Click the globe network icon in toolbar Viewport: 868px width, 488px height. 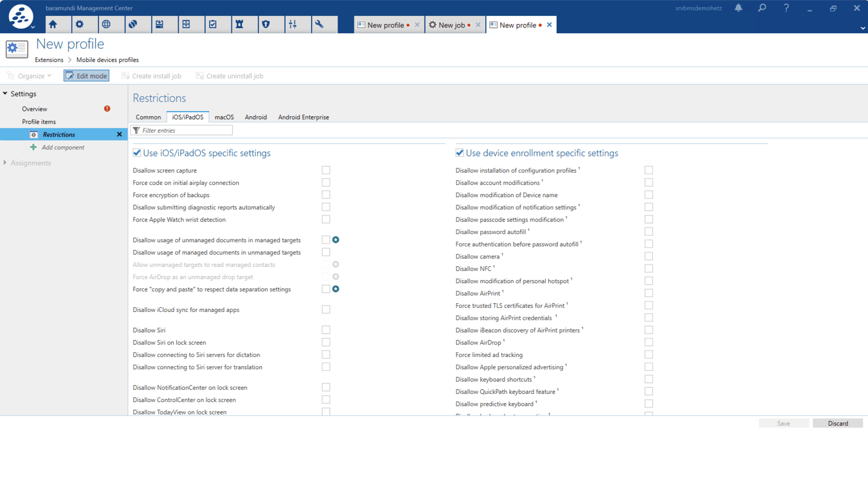click(x=106, y=24)
